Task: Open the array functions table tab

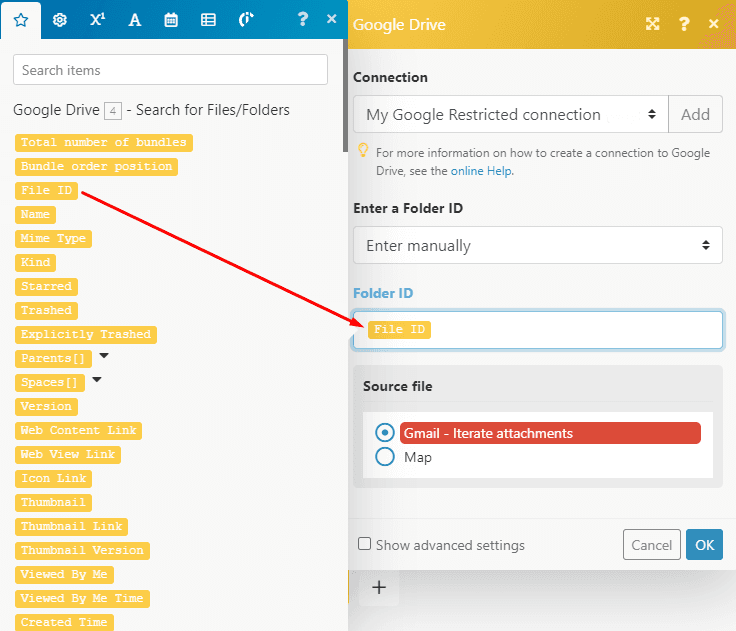Action: 208,20
